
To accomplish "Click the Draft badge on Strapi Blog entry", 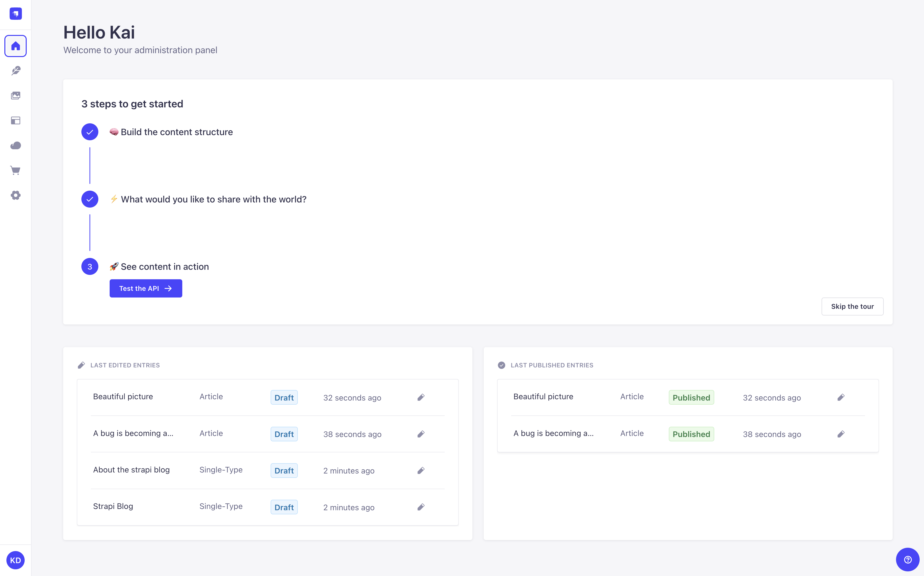I will point(284,507).
